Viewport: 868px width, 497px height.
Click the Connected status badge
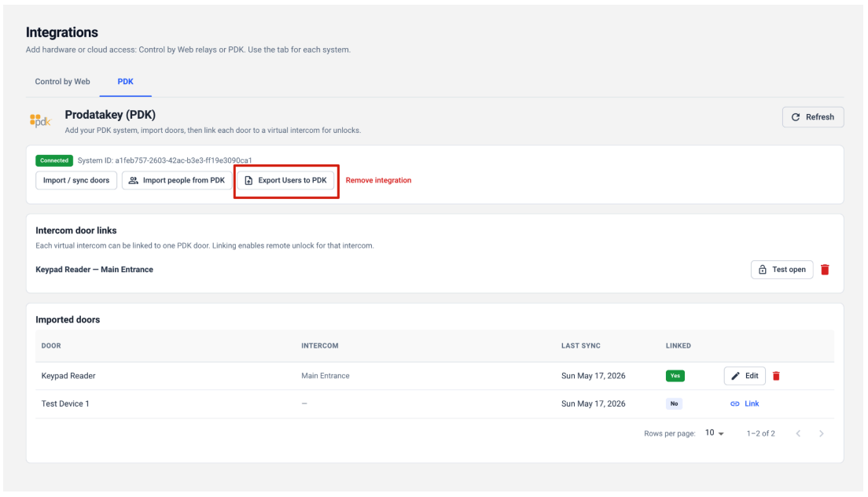(54, 160)
